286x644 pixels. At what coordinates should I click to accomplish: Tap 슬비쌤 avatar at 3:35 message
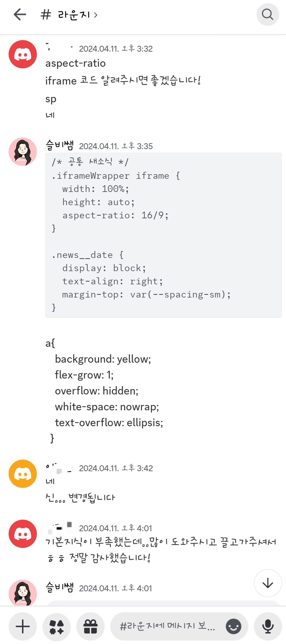23,152
